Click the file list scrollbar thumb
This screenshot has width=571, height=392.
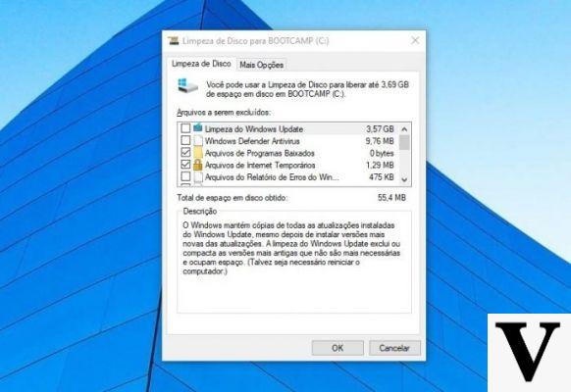coord(404,142)
